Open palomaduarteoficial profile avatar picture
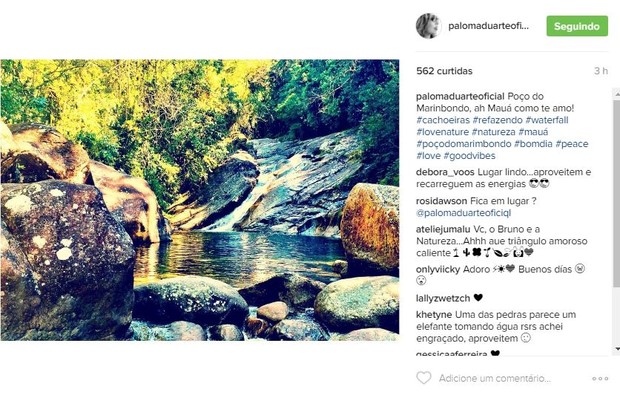The width and height of the screenshot is (620, 398). [x=428, y=26]
